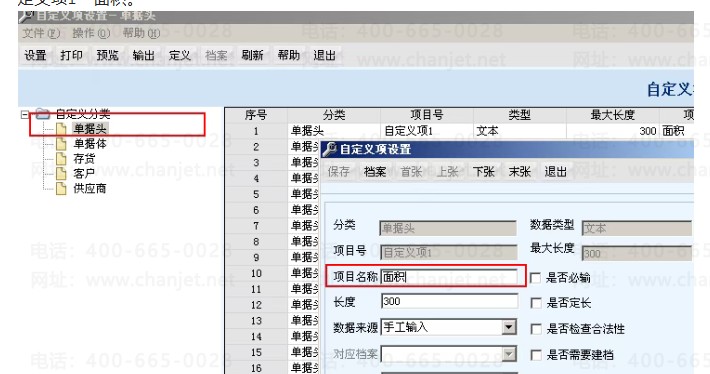This screenshot has width=710, height=374.
Task: Click the 定义 toolbar button
Action: (180, 55)
